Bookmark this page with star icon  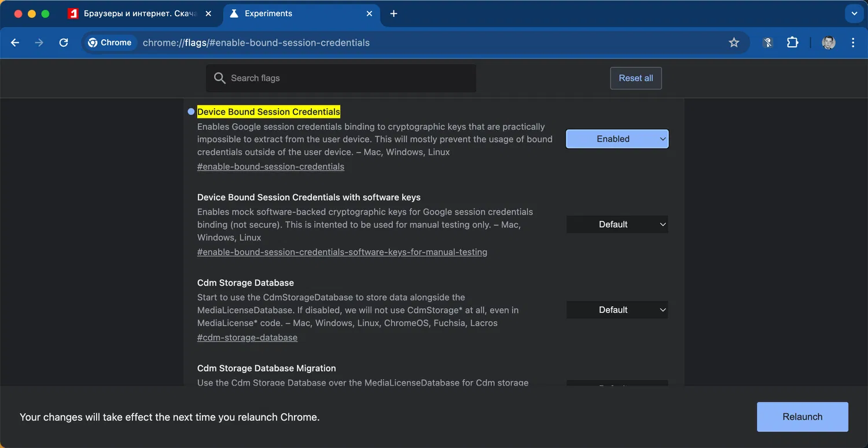coord(734,43)
